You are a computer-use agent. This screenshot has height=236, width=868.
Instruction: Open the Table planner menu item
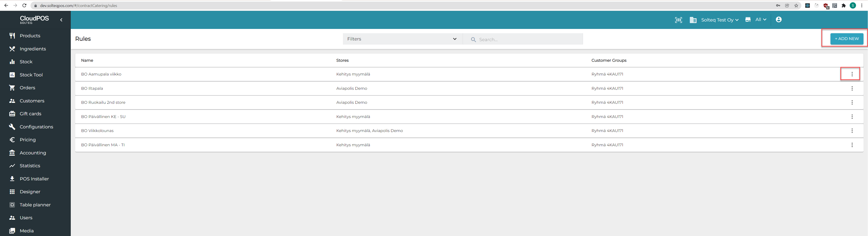coord(35,205)
